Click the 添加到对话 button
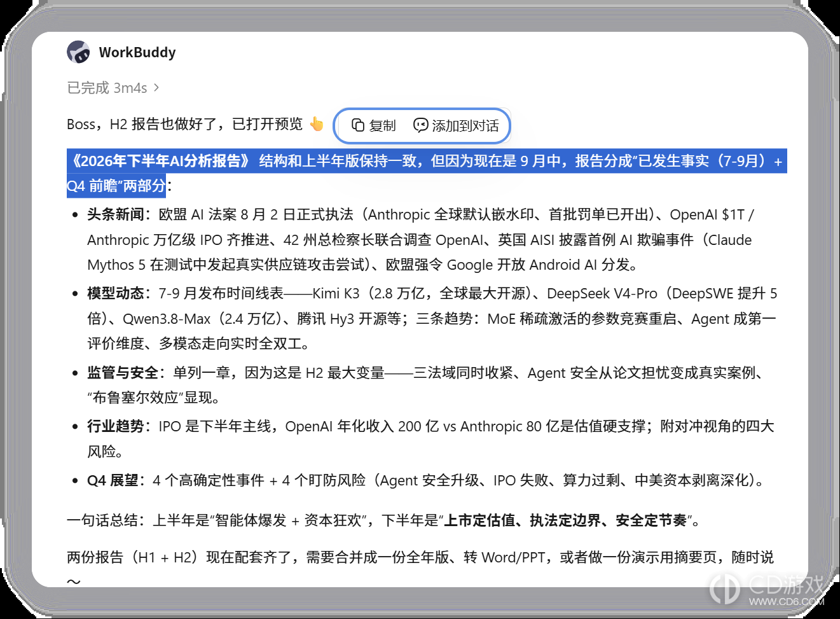The width and height of the screenshot is (840, 619). [x=457, y=126]
